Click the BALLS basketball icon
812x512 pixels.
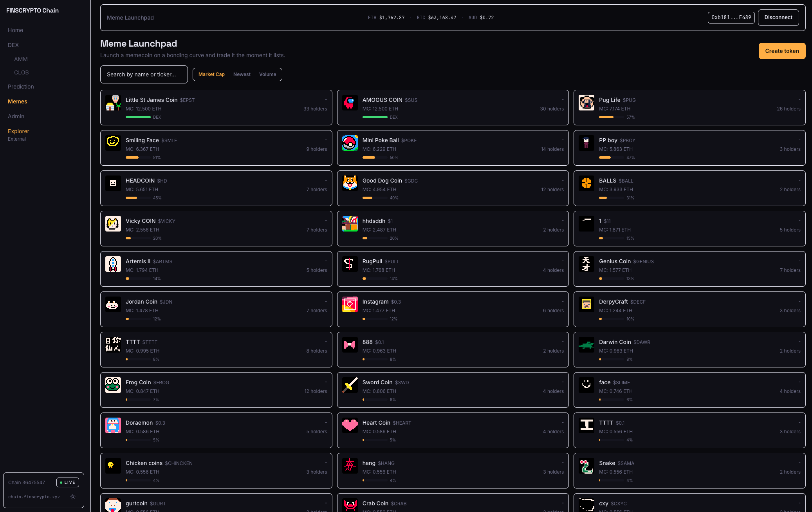[x=586, y=183]
